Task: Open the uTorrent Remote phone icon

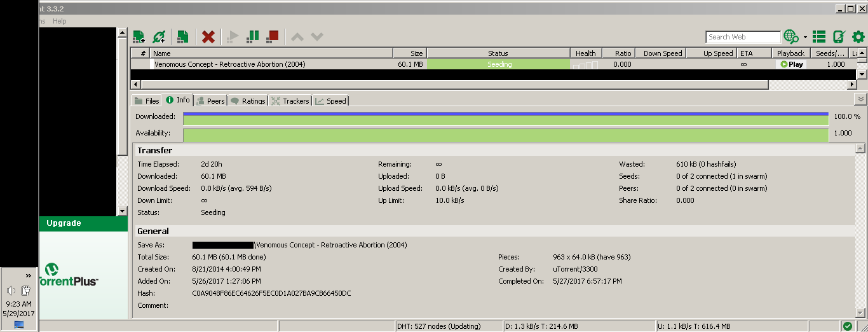Action: [x=839, y=36]
